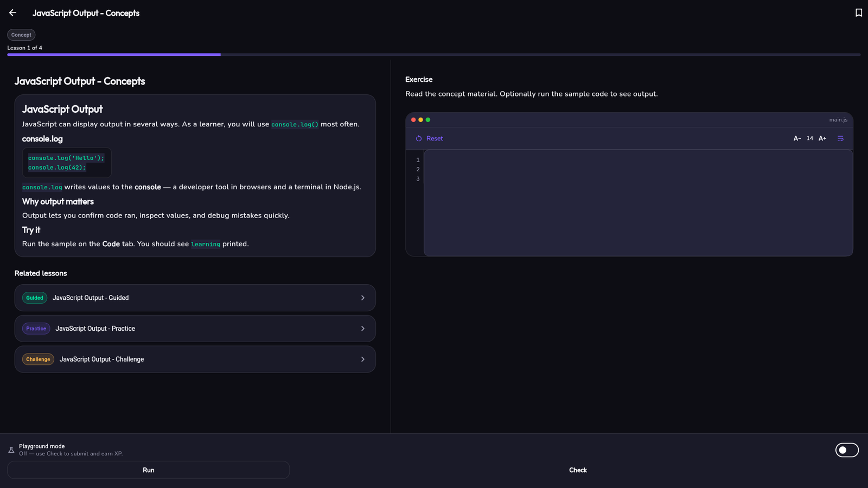
Task: Click the 'Related lessons' heading
Action: pyautogui.click(x=41, y=273)
